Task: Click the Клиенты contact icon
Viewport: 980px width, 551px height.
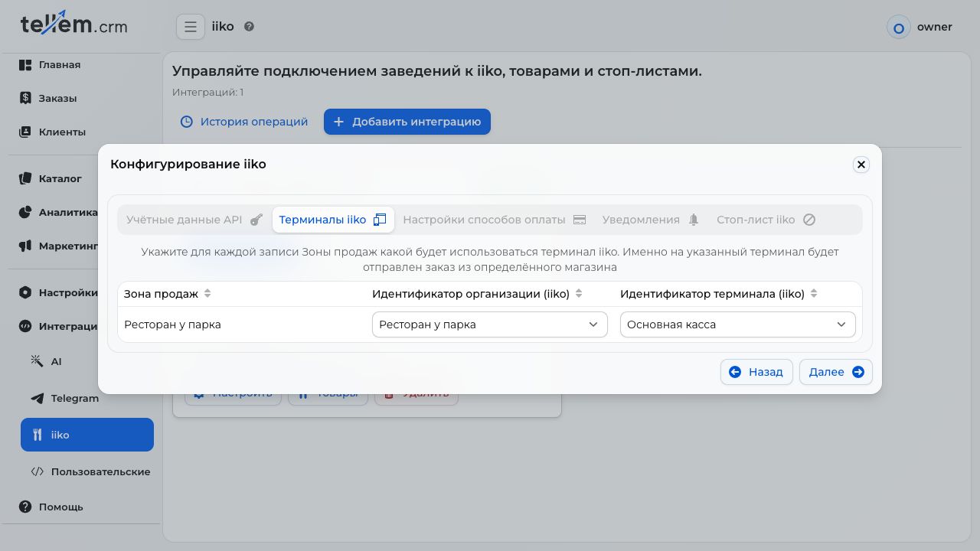Action: click(x=25, y=132)
